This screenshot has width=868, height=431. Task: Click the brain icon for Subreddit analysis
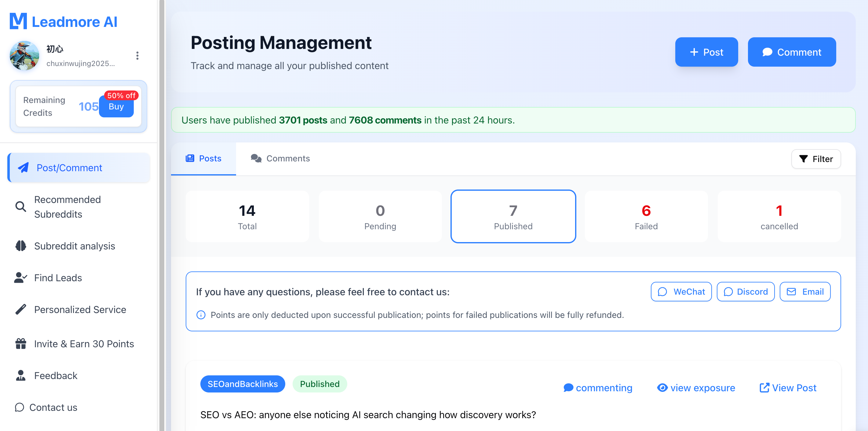click(21, 246)
